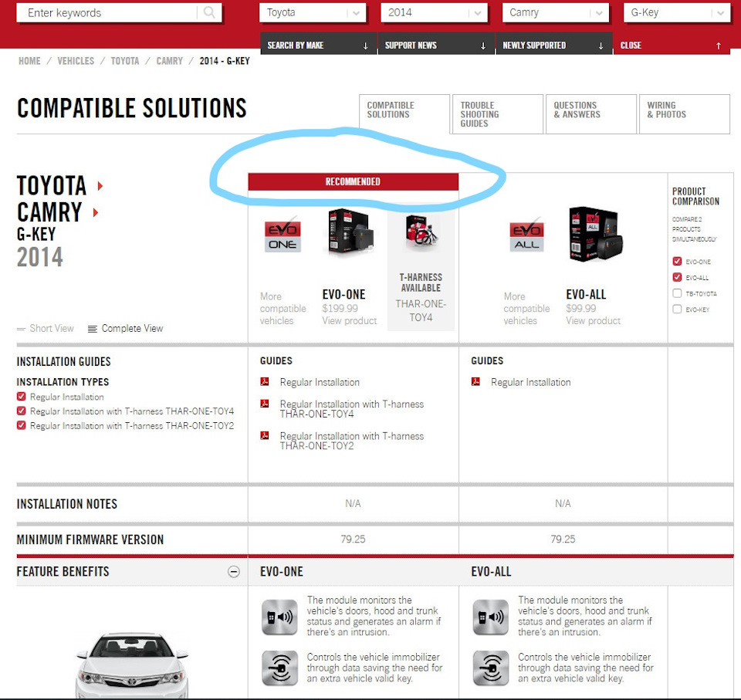Click EVO-ALL alarm monitoring feature icon
The image size is (741, 700).
pyautogui.click(x=491, y=617)
